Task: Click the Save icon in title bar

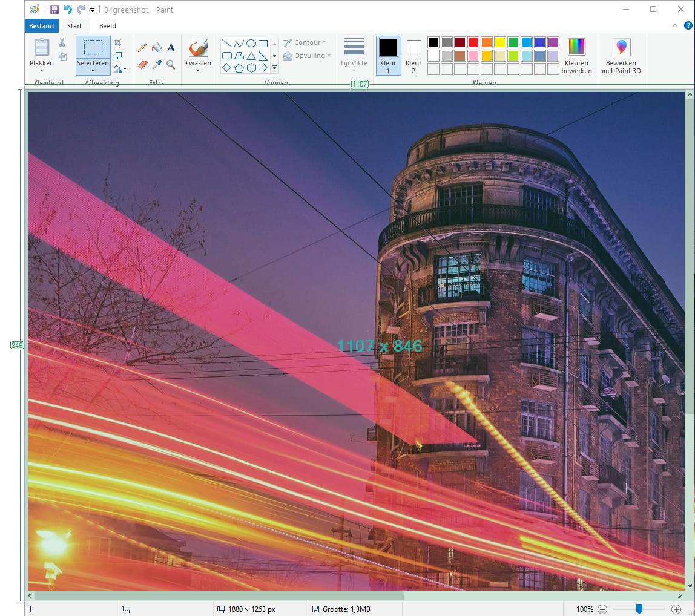Action: pos(54,10)
